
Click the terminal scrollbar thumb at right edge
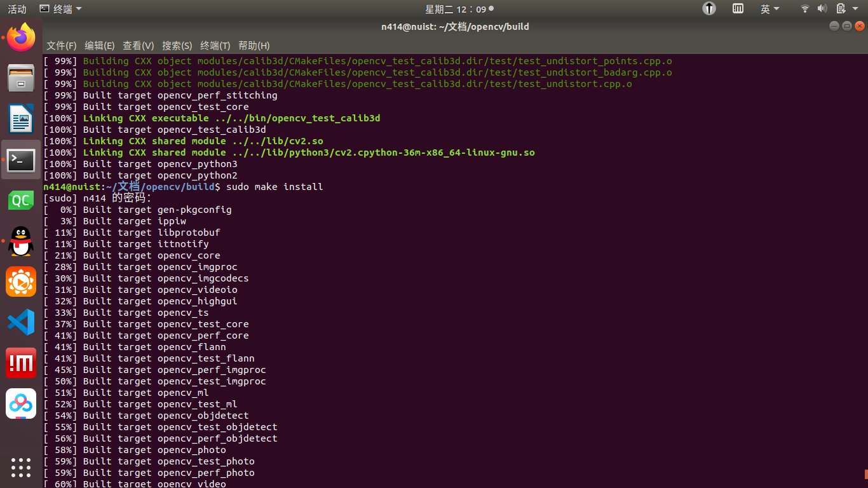click(x=866, y=474)
